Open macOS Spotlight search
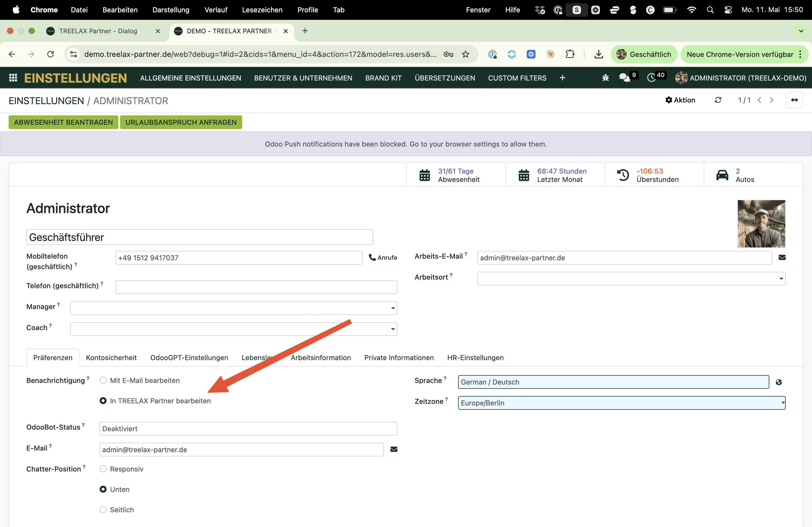812x527 pixels. [x=710, y=10]
